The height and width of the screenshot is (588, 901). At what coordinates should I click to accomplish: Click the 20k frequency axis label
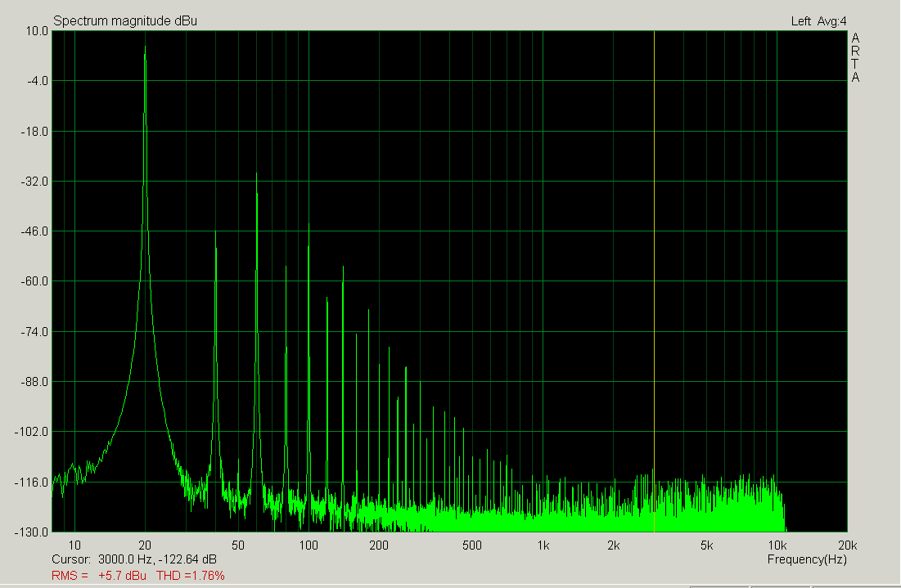[x=848, y=545]
